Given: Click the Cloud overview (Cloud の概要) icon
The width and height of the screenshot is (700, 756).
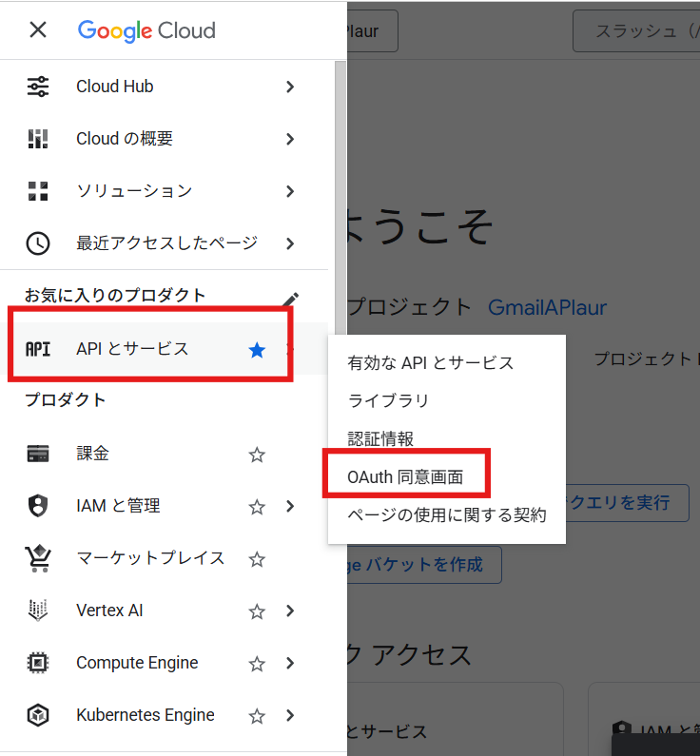Looking at the screenshot, I should pyautogui.click(x=38, y=139).
